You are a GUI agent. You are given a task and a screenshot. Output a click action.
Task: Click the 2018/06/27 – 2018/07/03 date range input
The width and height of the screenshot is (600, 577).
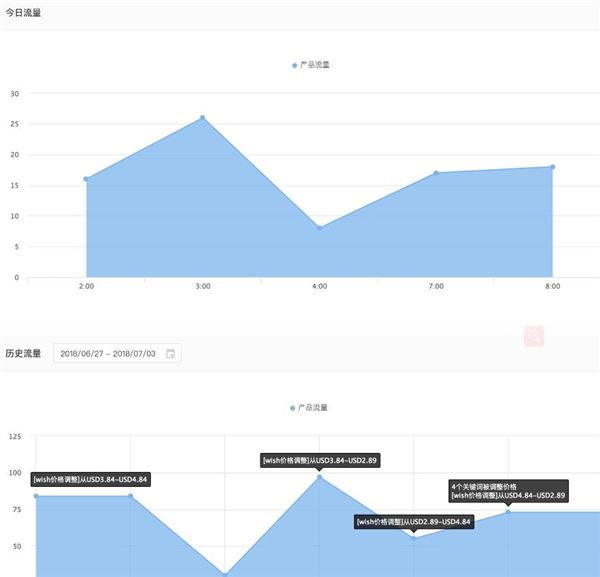(x=117, y=353)
